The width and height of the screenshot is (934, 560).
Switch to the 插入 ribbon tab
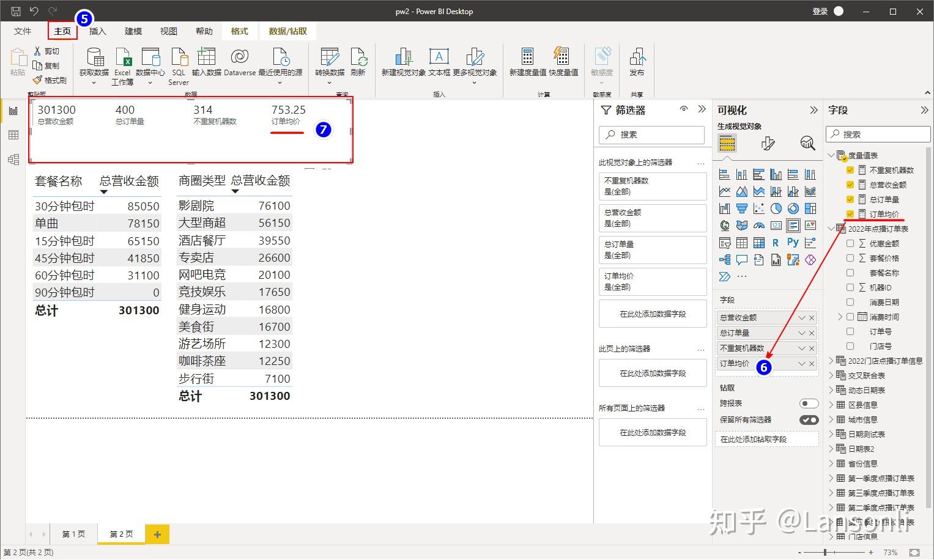(x=97, y=31)
